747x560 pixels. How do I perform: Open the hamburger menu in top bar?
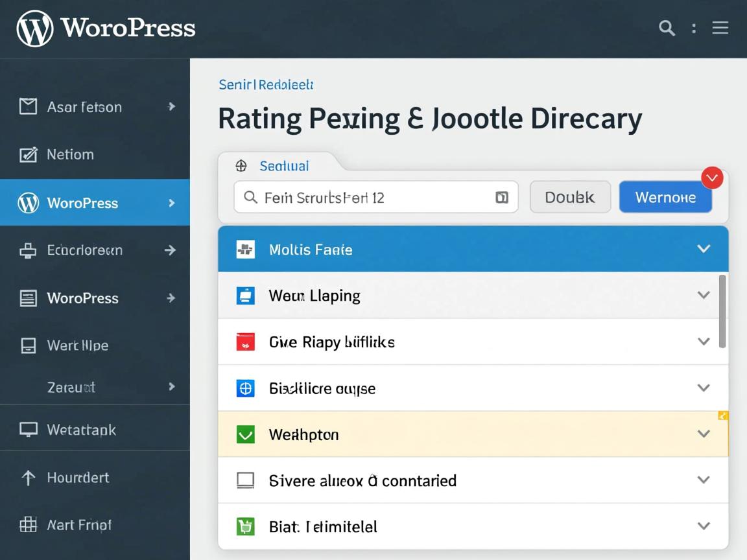[720, 28]
